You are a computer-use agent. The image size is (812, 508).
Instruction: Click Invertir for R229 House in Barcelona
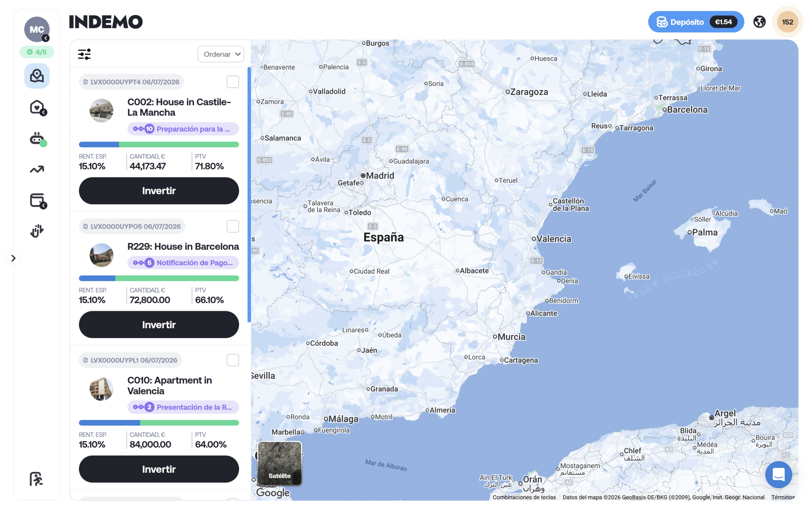point(159,325)
